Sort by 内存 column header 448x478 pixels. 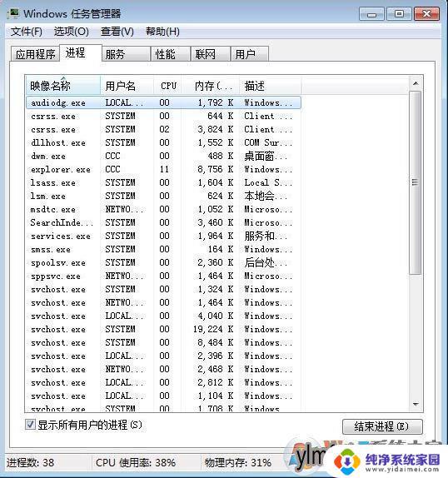click(211, 86)
